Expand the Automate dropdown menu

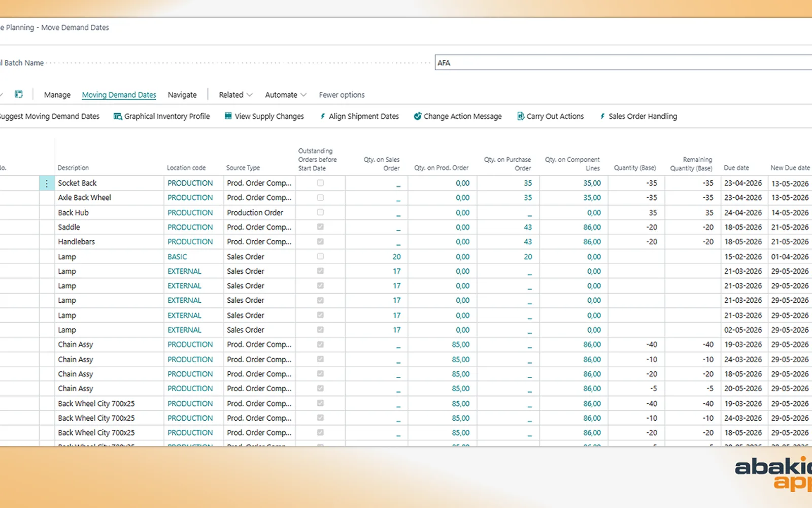[286, 95]
